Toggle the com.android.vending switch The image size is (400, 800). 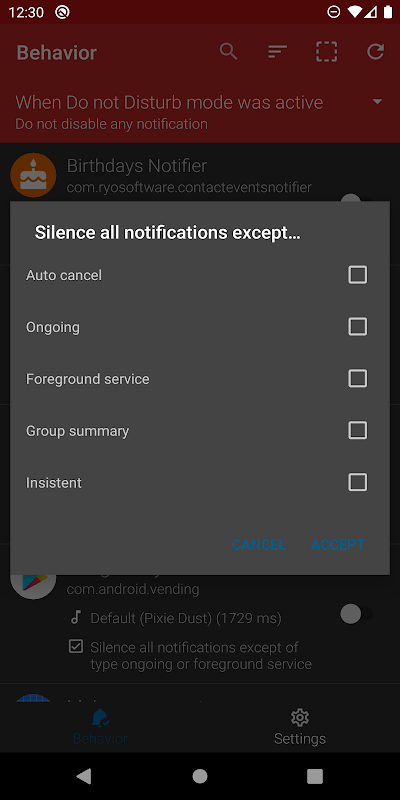(356, 614)
